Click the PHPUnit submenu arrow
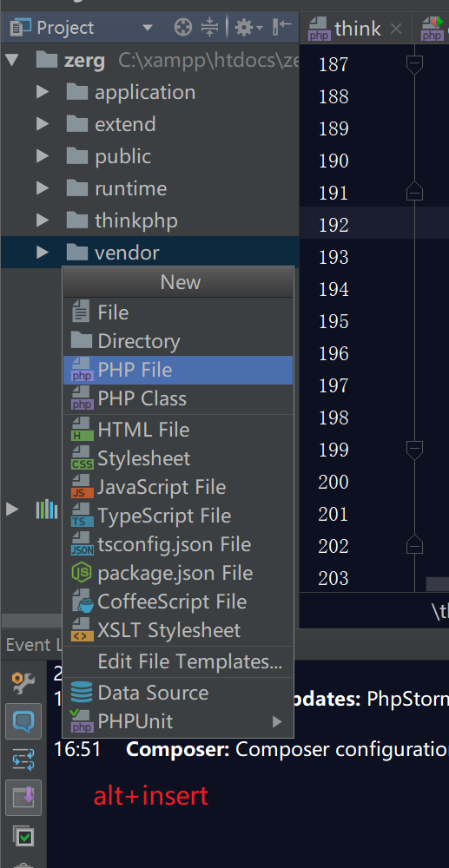This screenshot has height=868, width=449. point(277,722)
